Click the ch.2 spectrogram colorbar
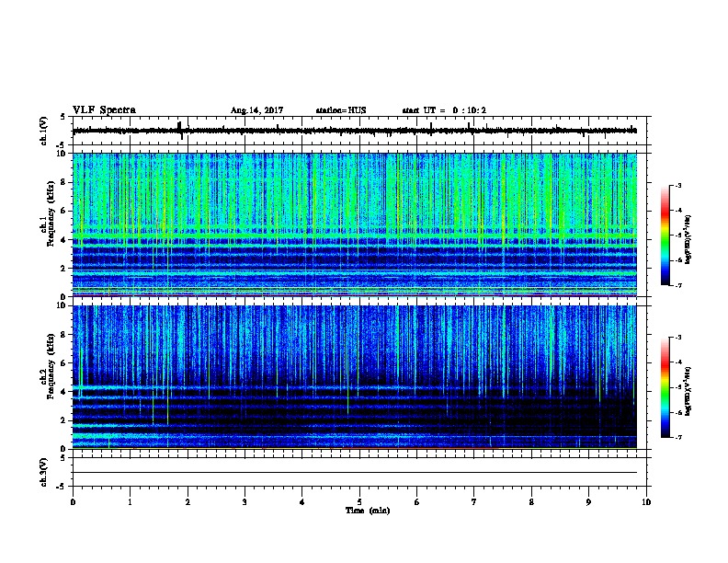 click(x=665, y=387)
